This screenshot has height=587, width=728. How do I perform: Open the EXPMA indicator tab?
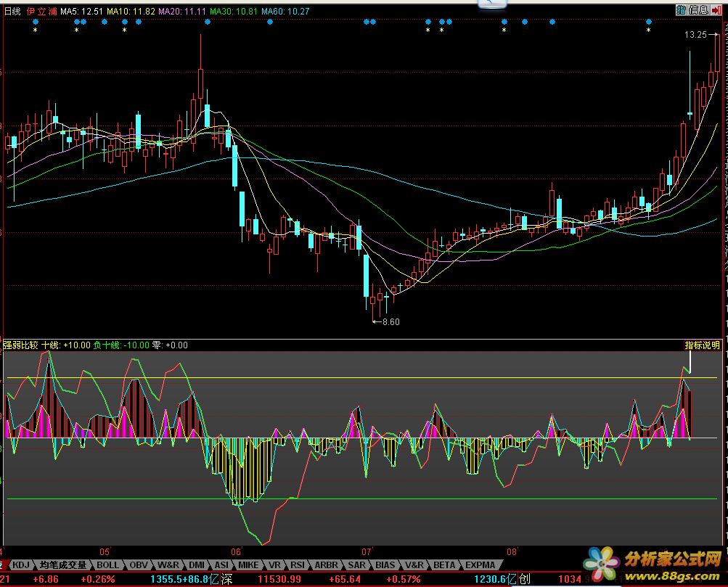click(480, 565)
